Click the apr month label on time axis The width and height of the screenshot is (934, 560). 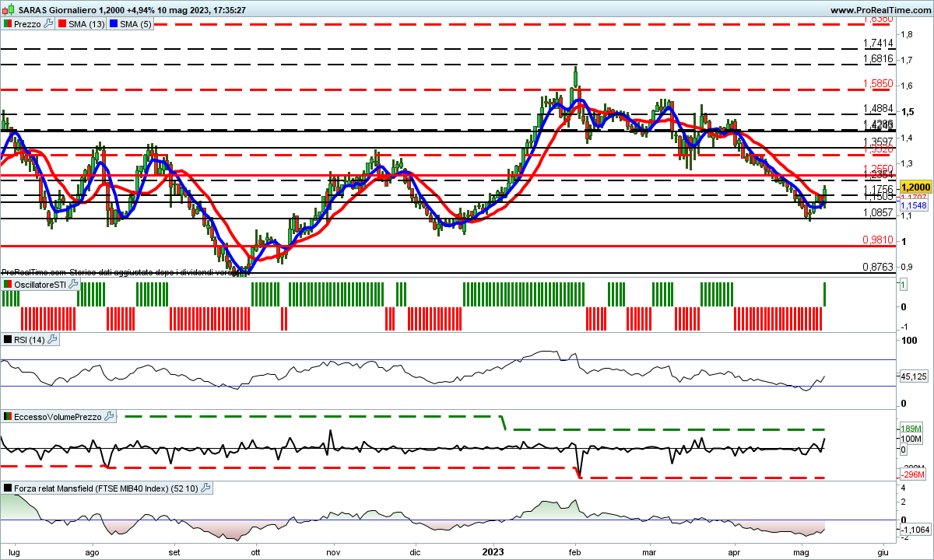point(734,552)
